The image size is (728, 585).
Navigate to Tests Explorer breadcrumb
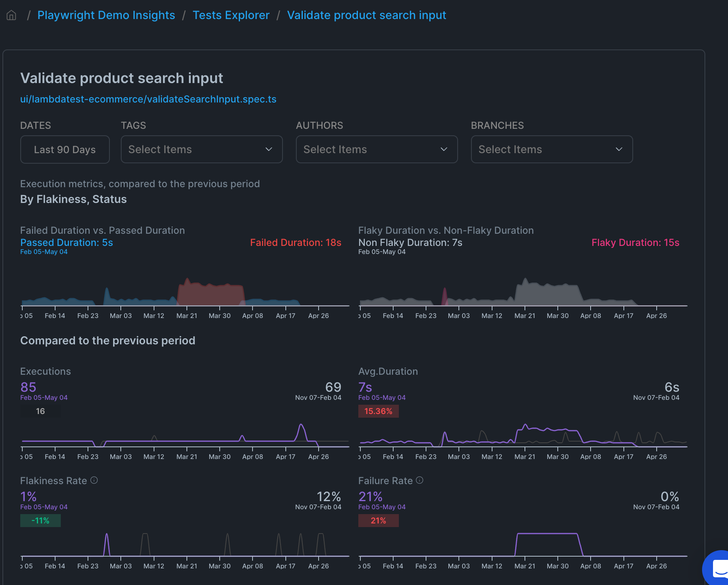click(x=231, y=15)
